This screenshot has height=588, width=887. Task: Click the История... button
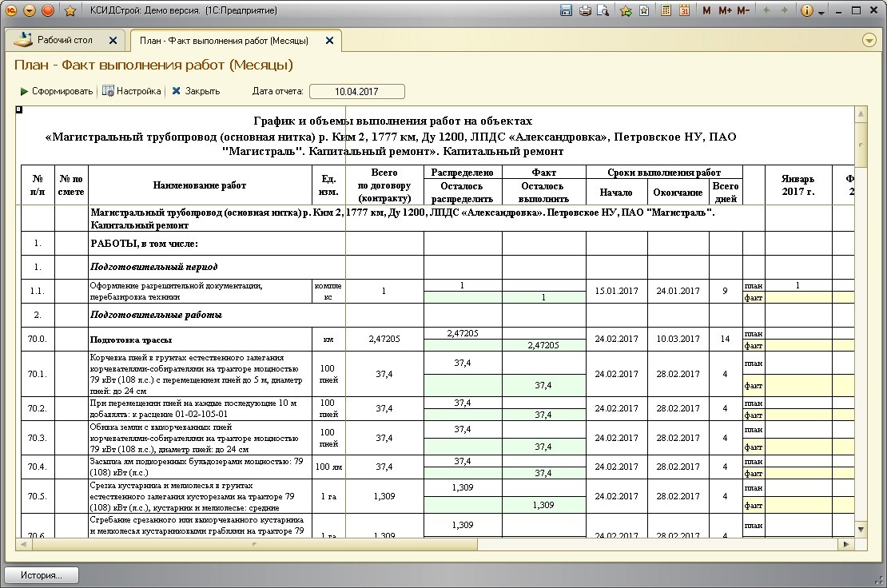click(42, 575)
